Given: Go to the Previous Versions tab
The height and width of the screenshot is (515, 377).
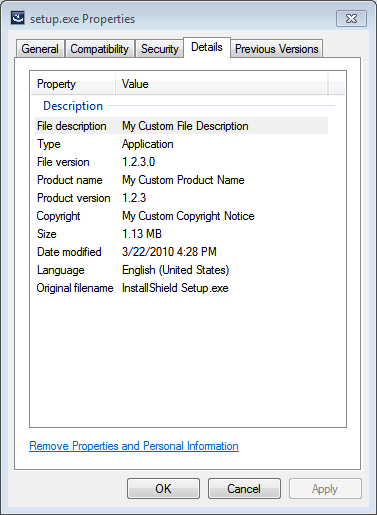Looking at the screenshot, I should (x=276, y=49).
